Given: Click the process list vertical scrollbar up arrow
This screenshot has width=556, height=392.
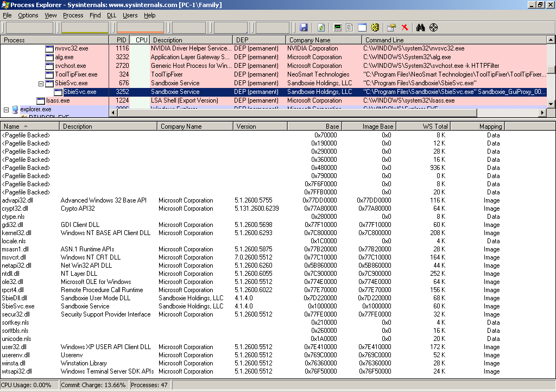Looking at the screenshot, I should [x=551, y=40].
